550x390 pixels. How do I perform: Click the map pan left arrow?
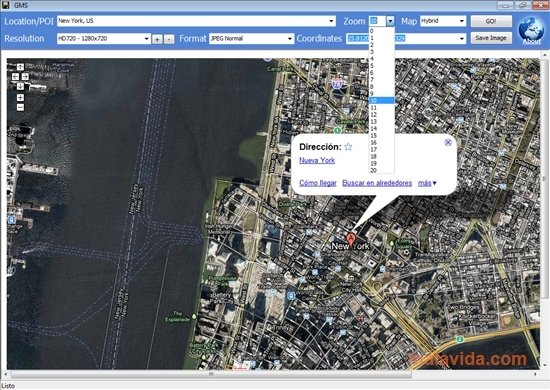(15, 76)
